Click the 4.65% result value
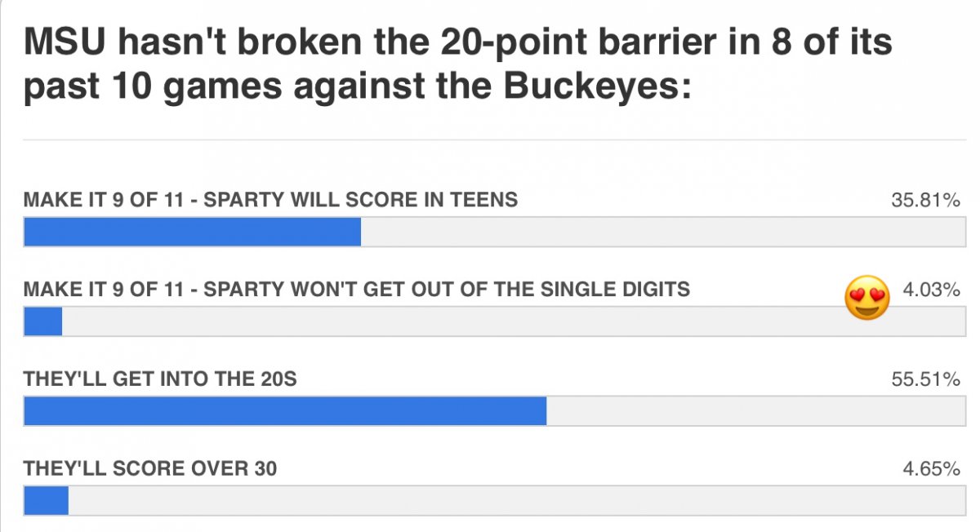Screen dimensions: 980x532 coord(931,468)
